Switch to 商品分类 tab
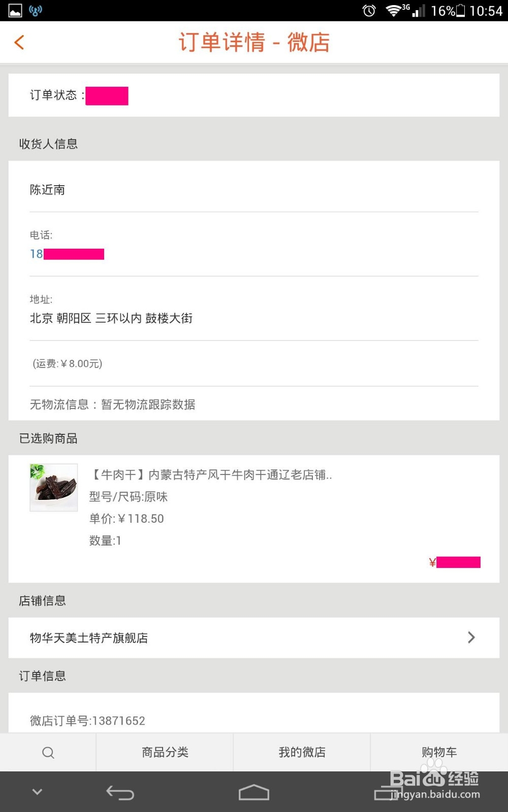This screenshot has width=508, height=812. tap(165, 752)
